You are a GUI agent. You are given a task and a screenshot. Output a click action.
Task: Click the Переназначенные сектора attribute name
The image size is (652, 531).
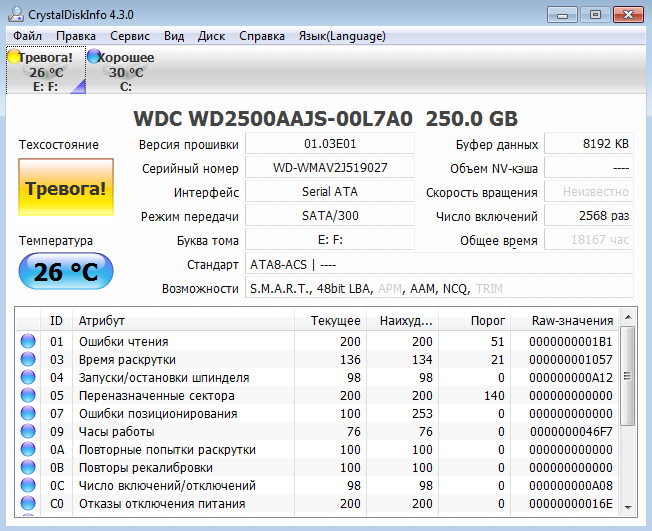pos(157,395)
